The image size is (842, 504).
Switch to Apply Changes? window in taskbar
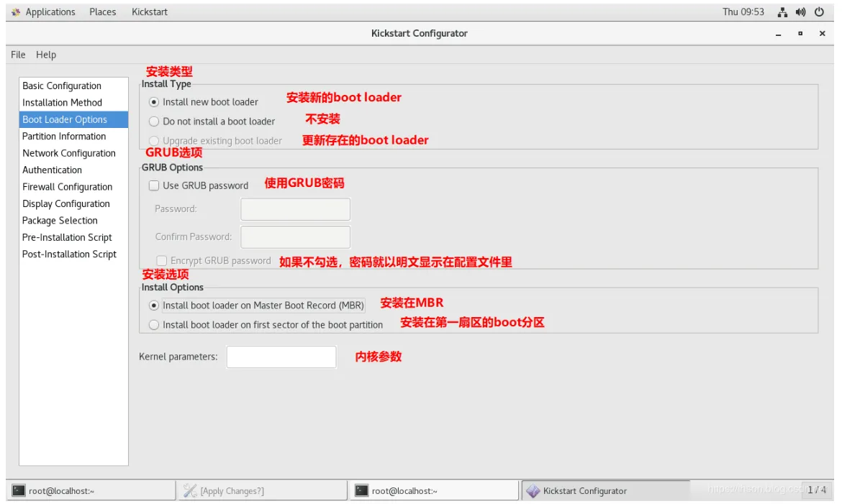pyautogui.click(x=263, y=490)
